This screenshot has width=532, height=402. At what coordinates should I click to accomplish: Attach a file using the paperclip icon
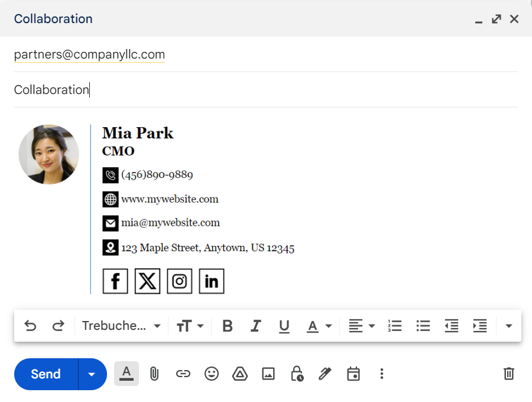pos(154,374)
